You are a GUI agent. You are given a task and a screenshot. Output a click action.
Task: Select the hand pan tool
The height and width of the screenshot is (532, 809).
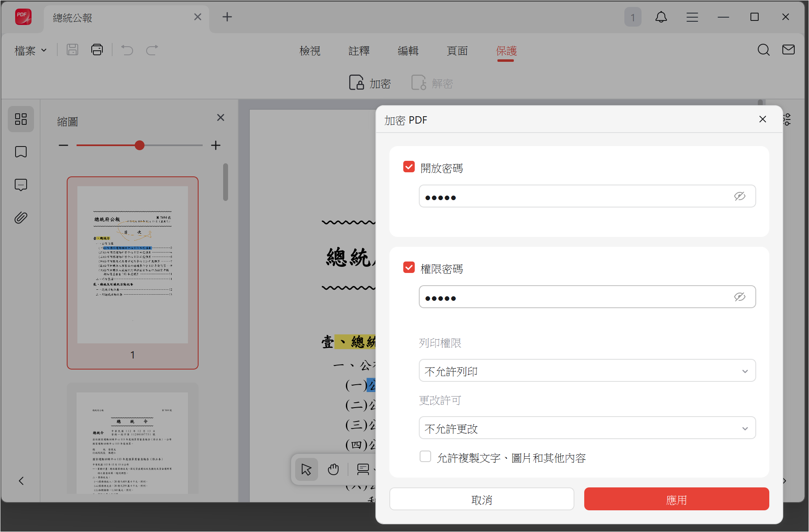point(333,469)
